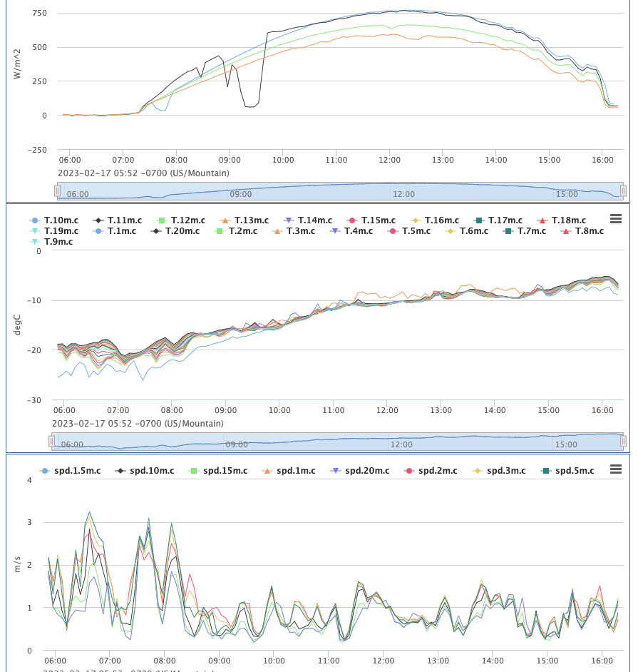
Task: Click the temperature chart navigator range bar
Action: (x=337, y=442)
